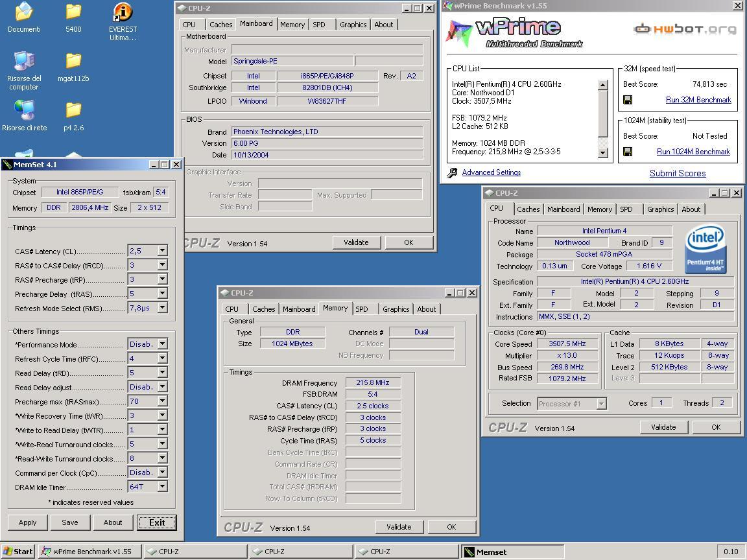Click OK in the Memory CPU-Z window
This screenshot has width=747, height=560.
[x=451, y=527]
